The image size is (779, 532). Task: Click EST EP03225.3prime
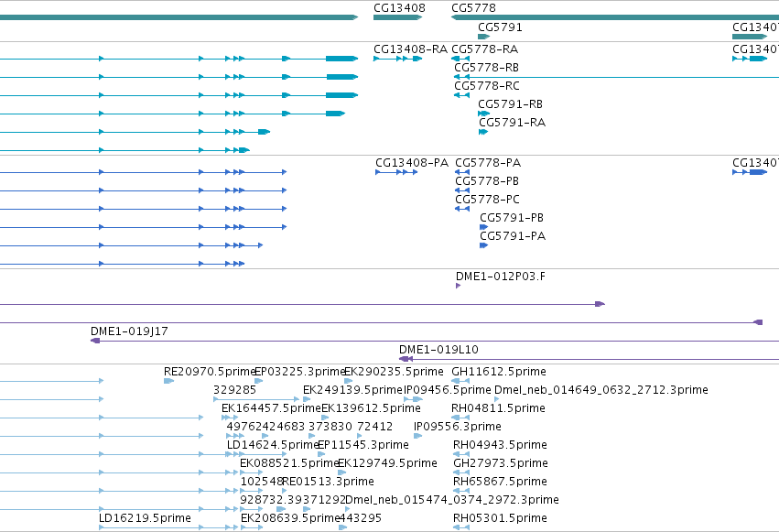[258, 381]
